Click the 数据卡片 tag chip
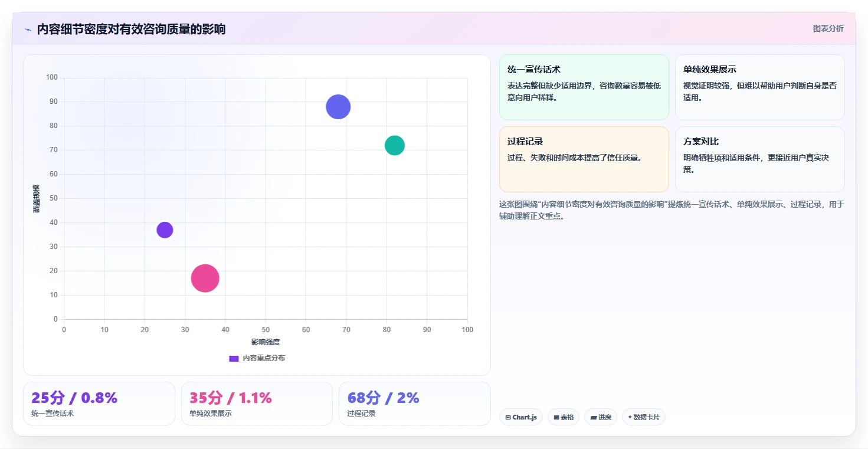The image size is (868, 449). coord(644,417)
